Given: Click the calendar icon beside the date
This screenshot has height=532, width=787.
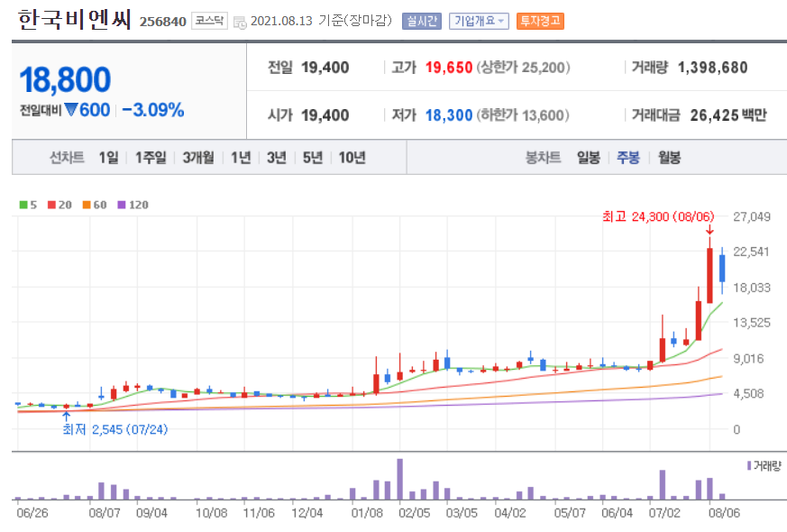Looking at the screenshot, I should 240,22.
